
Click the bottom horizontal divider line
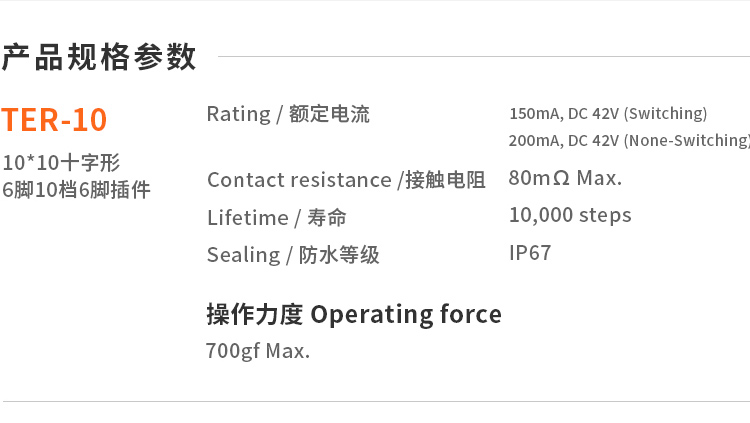click(x=375, y=401)
